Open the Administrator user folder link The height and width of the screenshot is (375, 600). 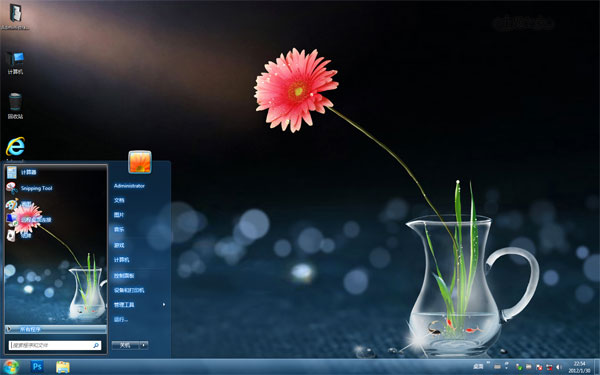click(x=129, y=186)
